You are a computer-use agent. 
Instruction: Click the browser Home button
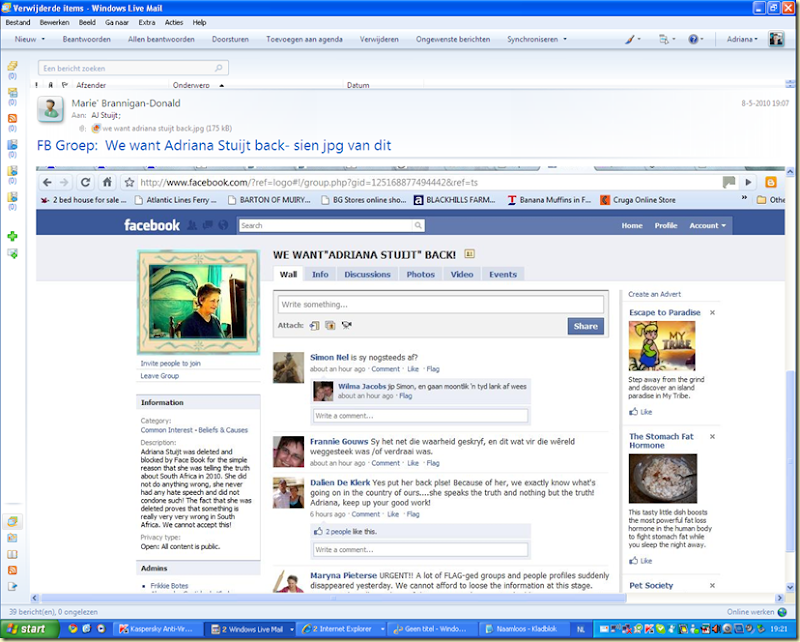(107, 182)
